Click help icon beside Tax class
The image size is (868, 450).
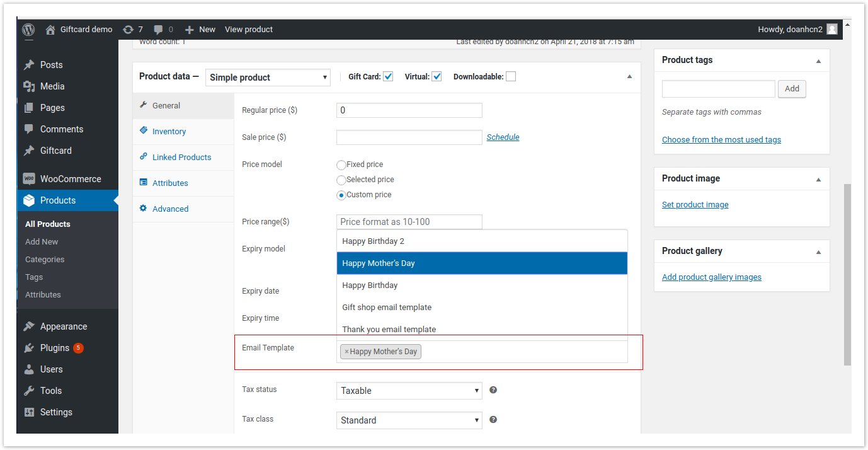pyautogui.click(x=493, y=420)
